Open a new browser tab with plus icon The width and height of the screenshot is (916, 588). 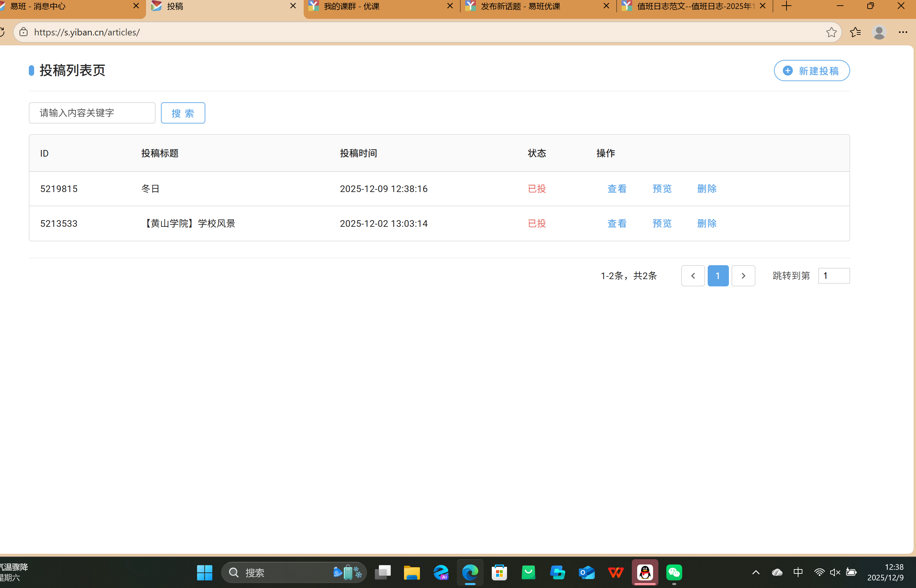pyautogui.click(x=786, y=6)
